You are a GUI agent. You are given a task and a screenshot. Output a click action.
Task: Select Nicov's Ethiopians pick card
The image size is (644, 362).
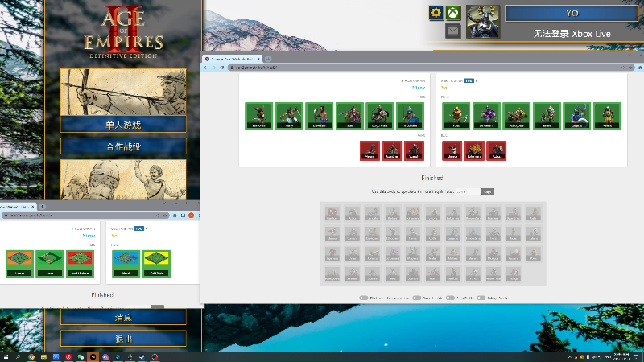[258, 116]
